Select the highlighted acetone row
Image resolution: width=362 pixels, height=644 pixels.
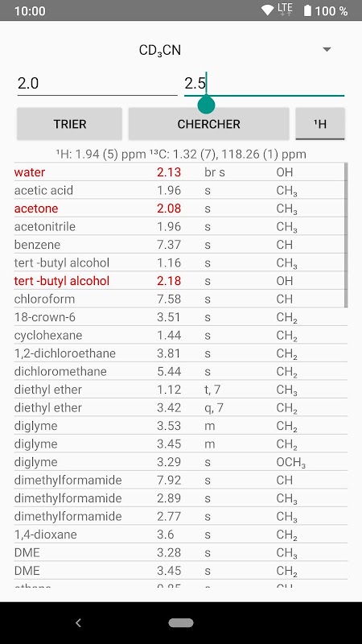click(180, 208)
